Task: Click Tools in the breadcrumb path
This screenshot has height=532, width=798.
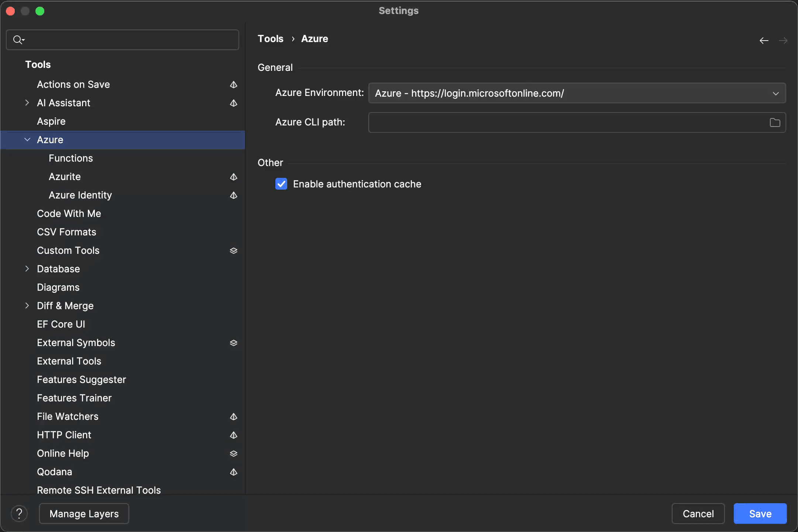Action: click(270, 38)
